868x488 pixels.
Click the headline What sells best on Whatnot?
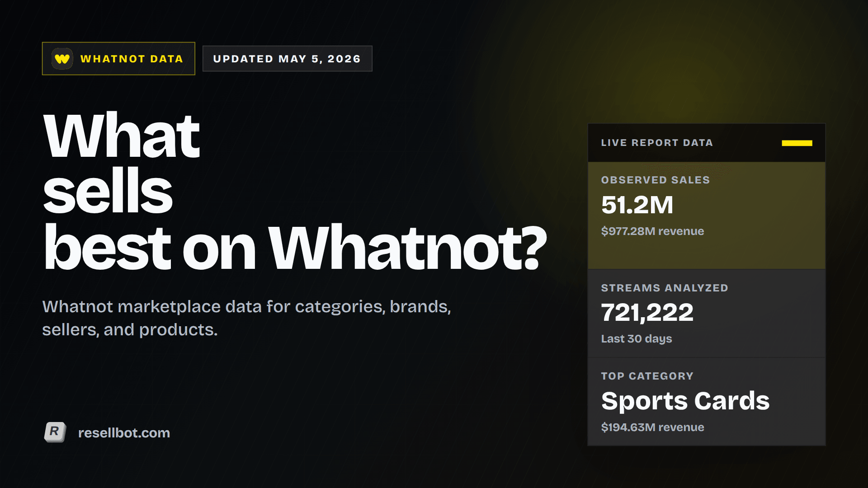tap(295, 192)
